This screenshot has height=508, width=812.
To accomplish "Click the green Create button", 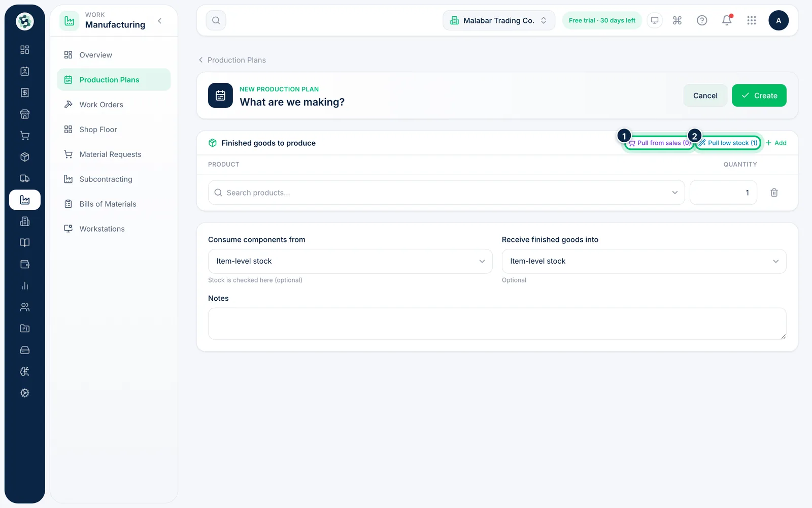I will (759, 96).
